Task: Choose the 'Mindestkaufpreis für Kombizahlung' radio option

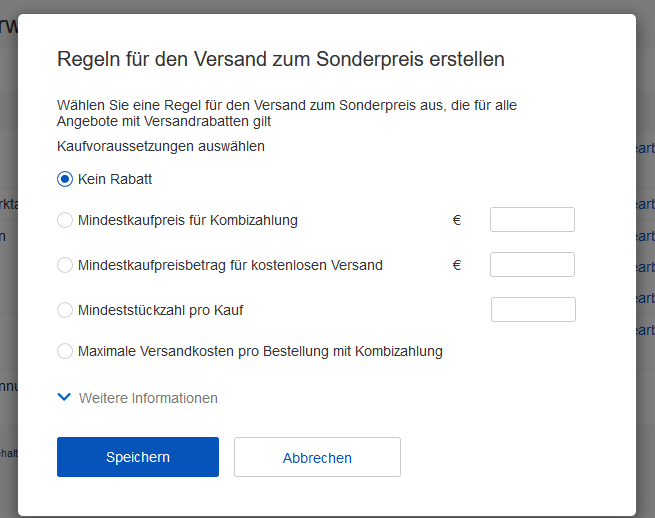Action: click(x=65, y=220)
